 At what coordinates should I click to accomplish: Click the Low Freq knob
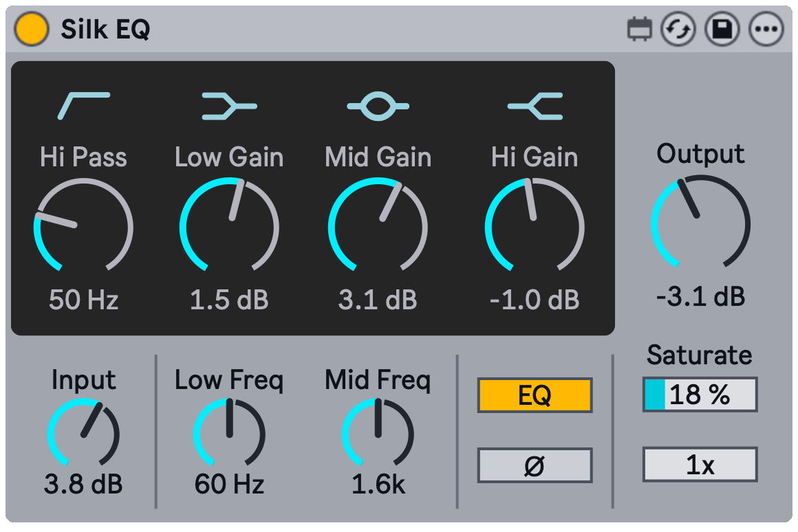coord(230,433)
